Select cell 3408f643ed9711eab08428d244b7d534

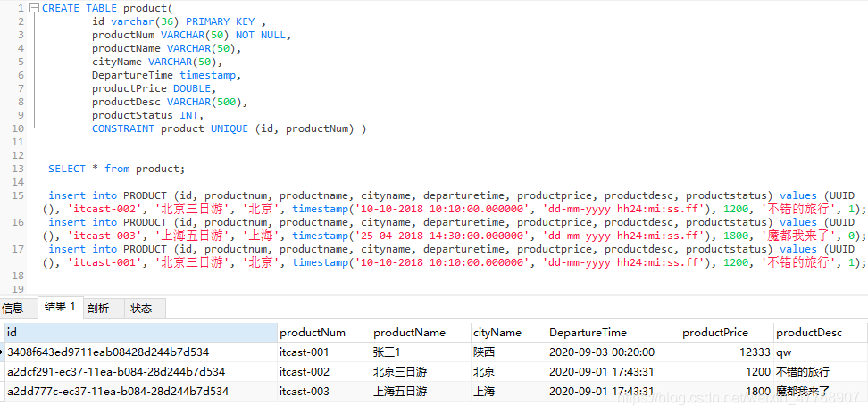(140, 352)
